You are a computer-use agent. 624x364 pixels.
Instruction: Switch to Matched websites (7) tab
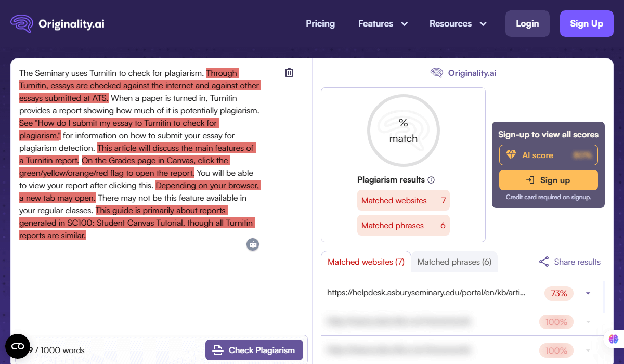[x=366, y=262]
